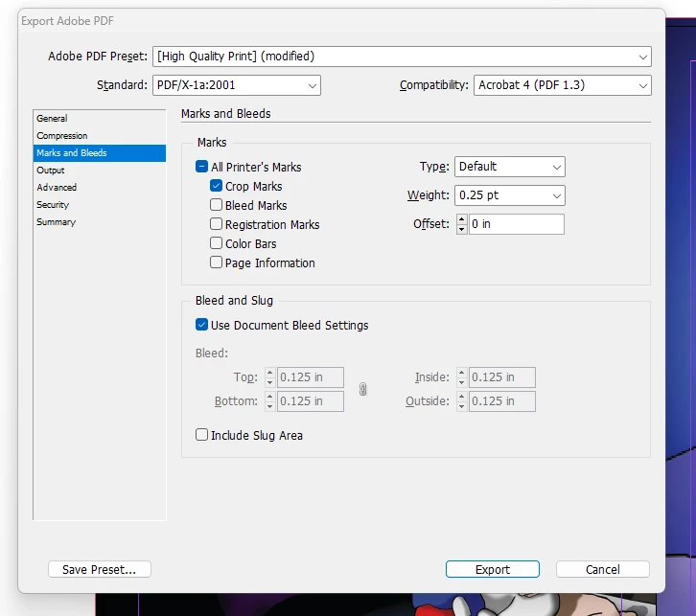Viewport: 696px width, 616px height.
Task: Decrease Bottom bleed with down arrow
Action: 270,407
